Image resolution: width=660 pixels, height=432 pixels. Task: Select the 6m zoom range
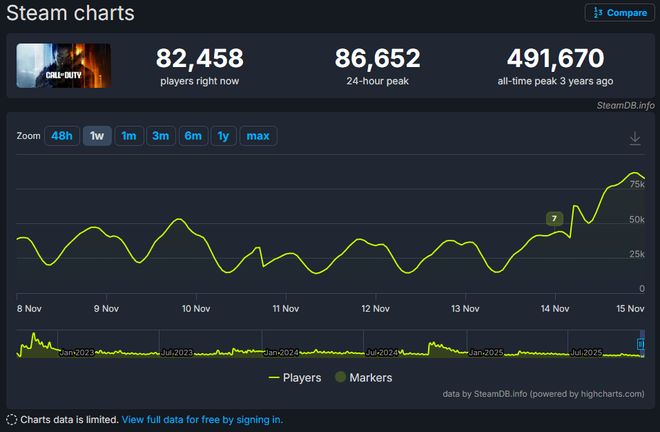[192, 136]
